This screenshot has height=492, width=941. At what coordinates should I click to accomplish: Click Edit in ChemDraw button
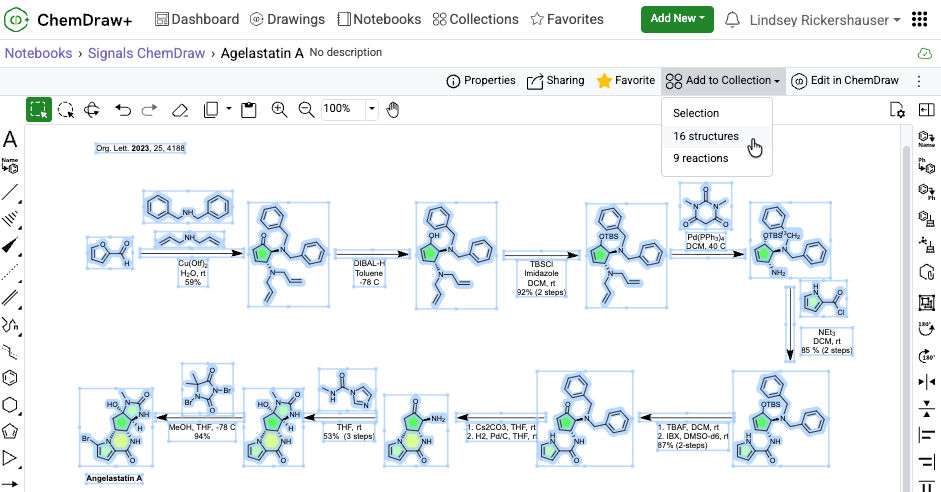(x=845, y=80)
